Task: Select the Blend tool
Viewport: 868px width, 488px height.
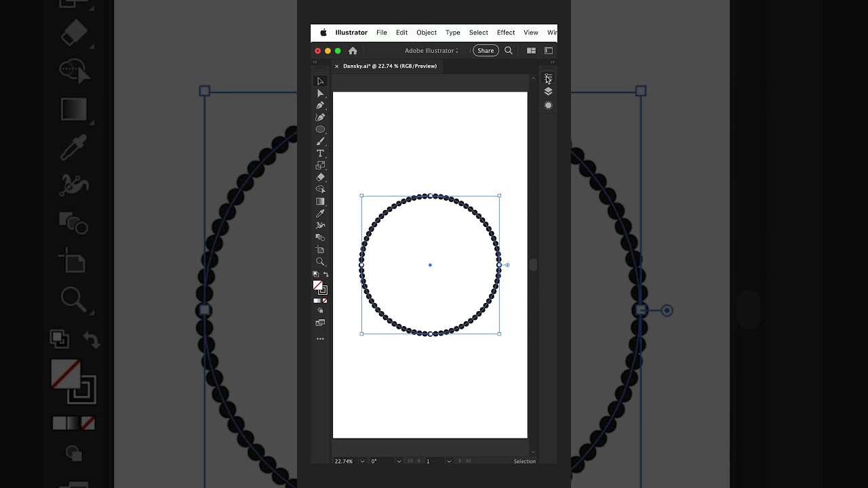Action: tap(320, 237)
